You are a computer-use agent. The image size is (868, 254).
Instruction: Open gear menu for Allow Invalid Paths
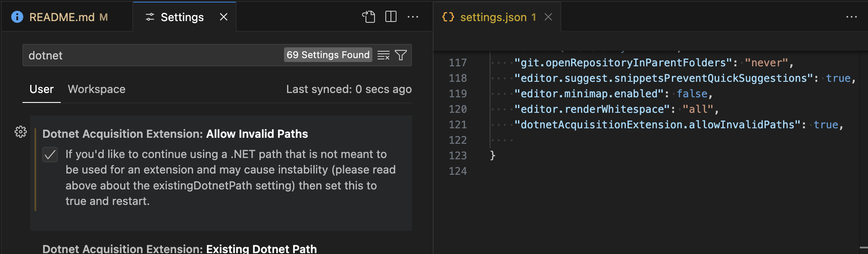point(21,132)
